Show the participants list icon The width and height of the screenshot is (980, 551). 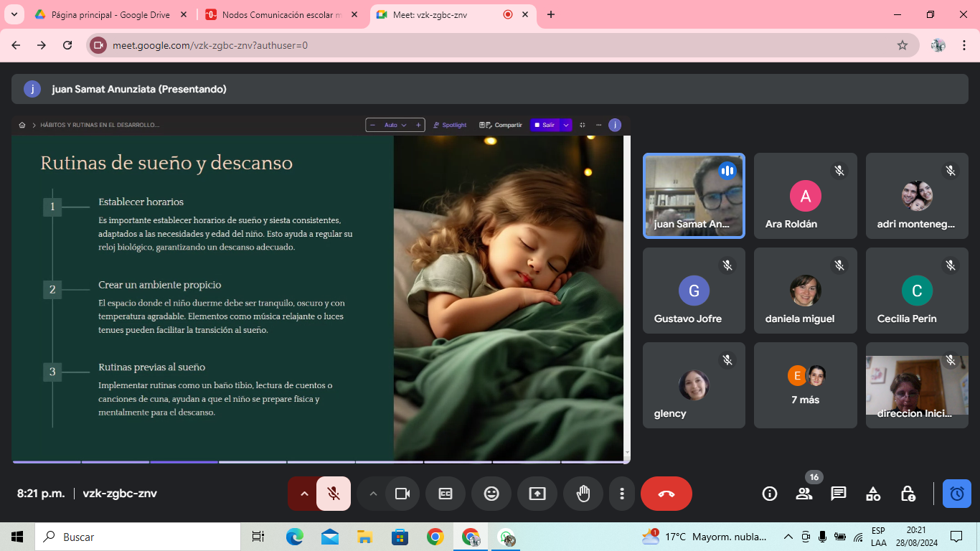(804, 494)
